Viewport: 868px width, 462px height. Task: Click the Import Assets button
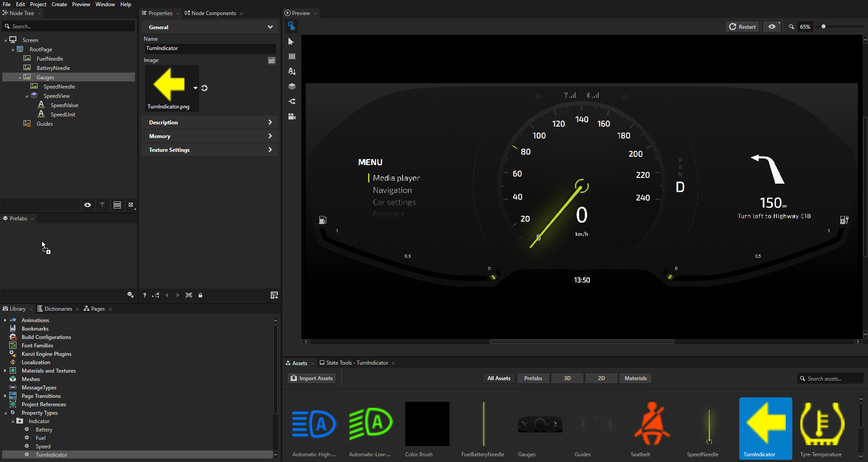[x=311, y=378]
